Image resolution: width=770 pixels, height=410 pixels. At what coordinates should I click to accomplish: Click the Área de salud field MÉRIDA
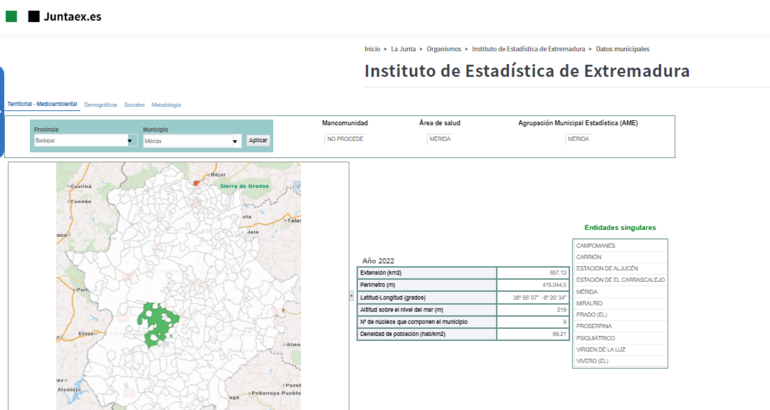(440, 139)
